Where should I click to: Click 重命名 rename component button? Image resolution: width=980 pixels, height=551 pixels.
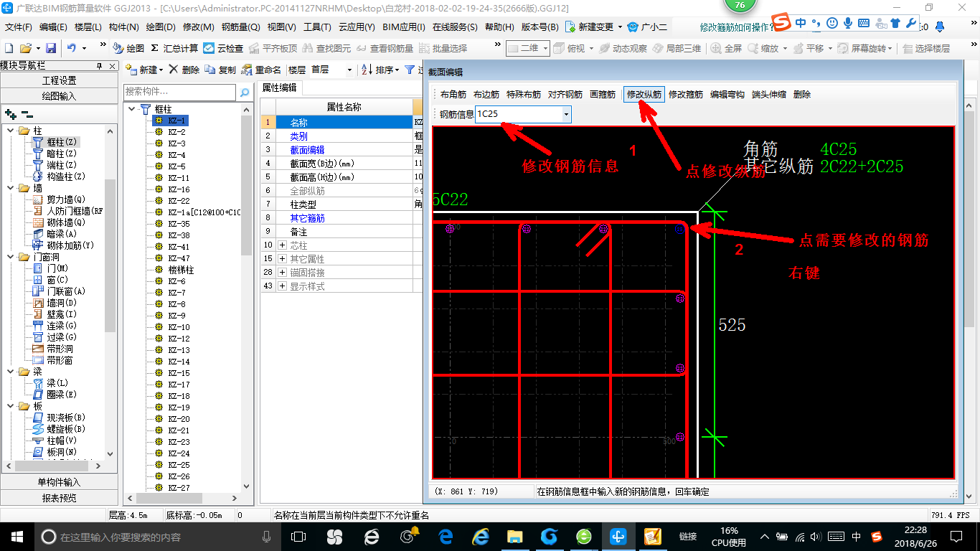pyautogui.click(x=262, y=70)
